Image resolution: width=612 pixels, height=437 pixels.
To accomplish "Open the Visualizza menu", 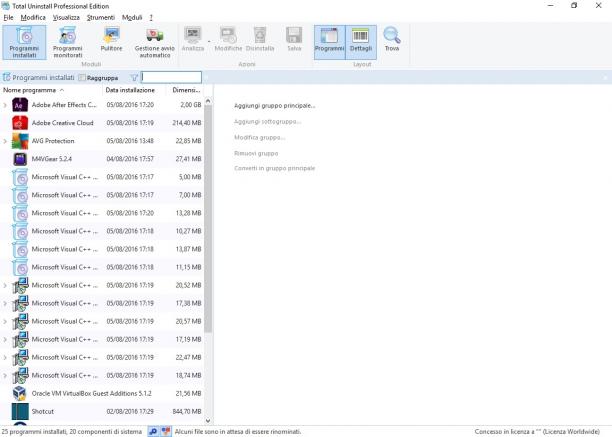I will click(x=66, y=18).
